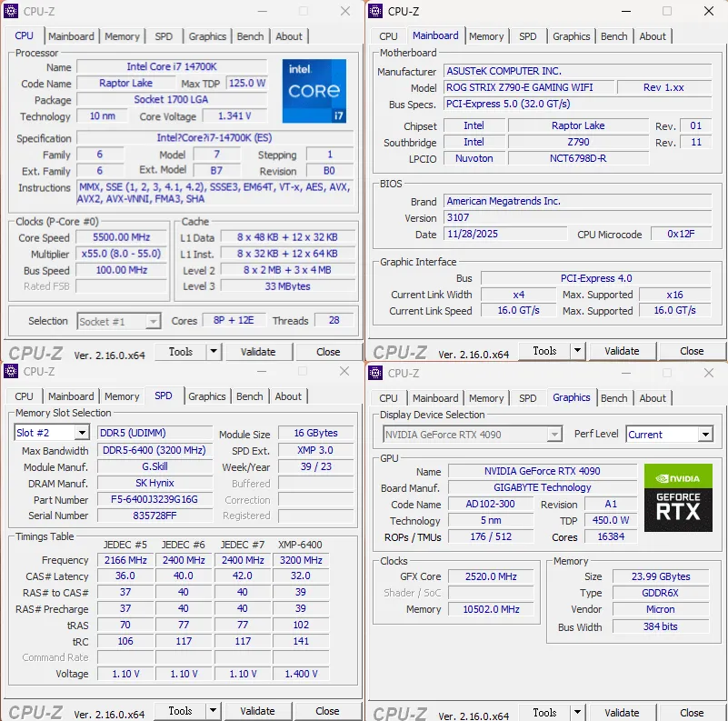
Task: Switch to Graphics tab in SPD window
Action: [206, 396]
